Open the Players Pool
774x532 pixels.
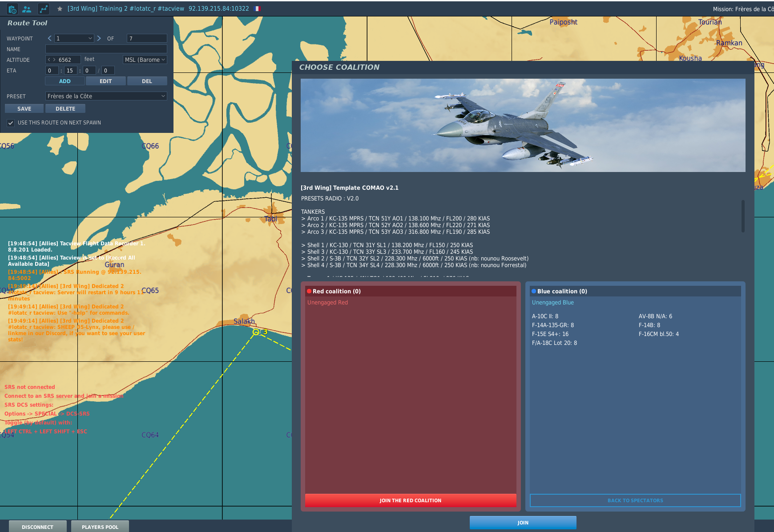100,527
